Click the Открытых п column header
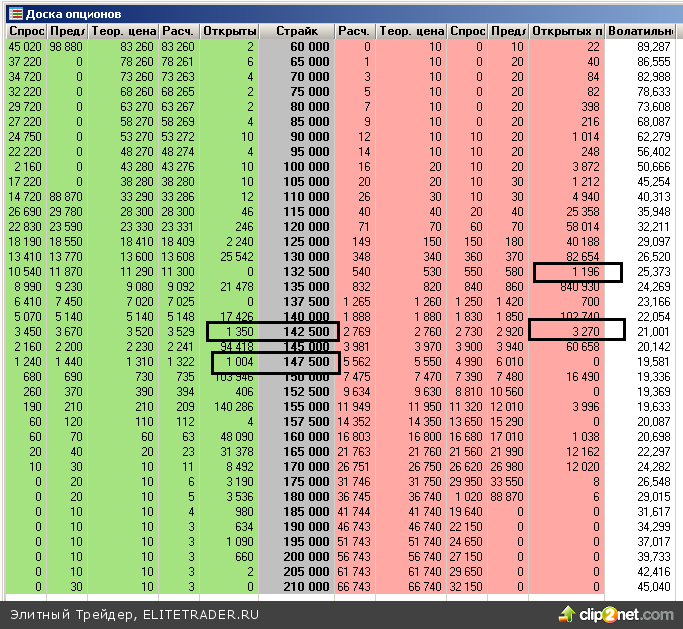 click(x=567, y=32)
